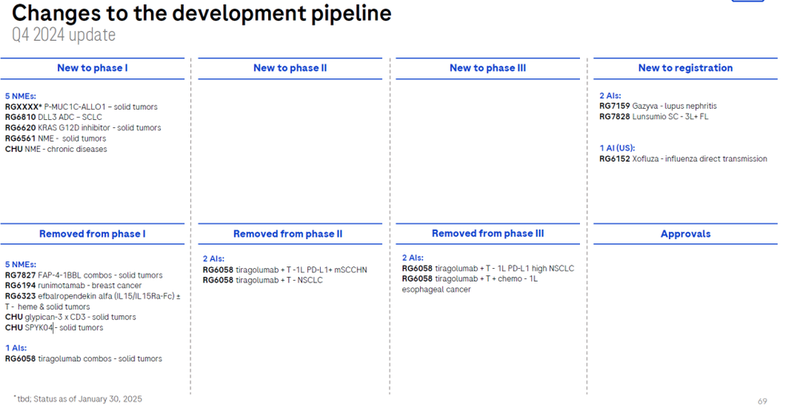Screen dimensions: 800x408
Task: Click the 'New to registration' header
Action: click(x=685, y=68)
